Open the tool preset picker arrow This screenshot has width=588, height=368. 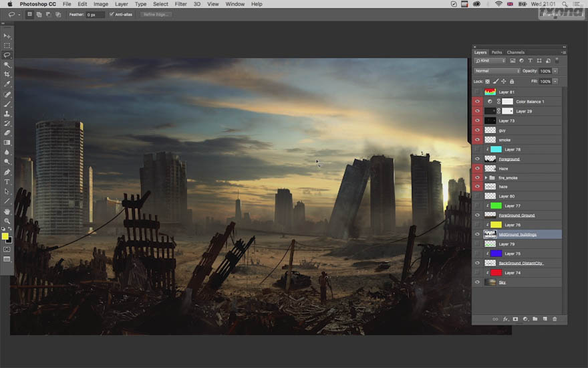point(19,15)
